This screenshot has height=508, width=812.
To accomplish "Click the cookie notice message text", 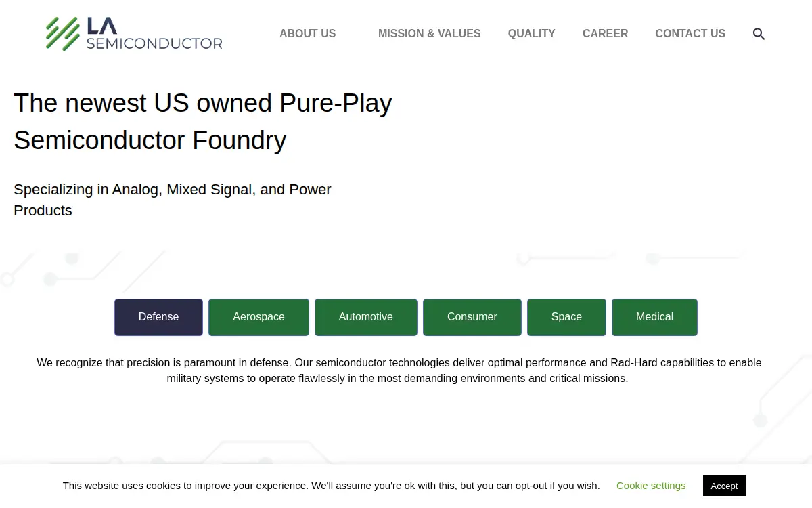I will point(331,486).
